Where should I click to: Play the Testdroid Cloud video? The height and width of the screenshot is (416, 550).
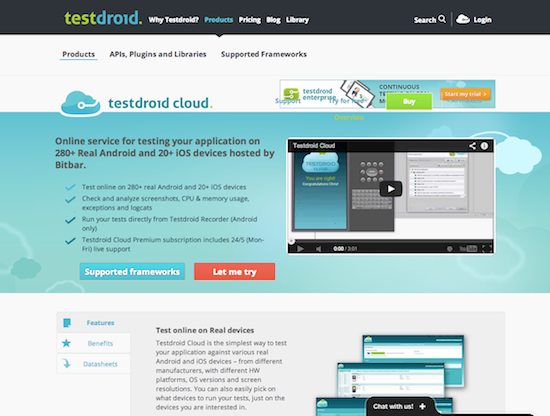pos(391,189)
